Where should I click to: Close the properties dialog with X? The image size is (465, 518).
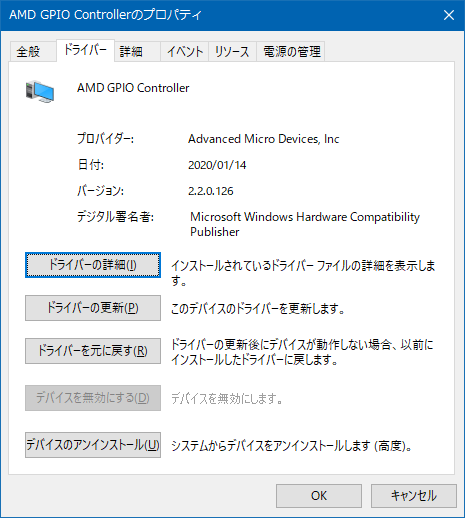coord(449,15)
